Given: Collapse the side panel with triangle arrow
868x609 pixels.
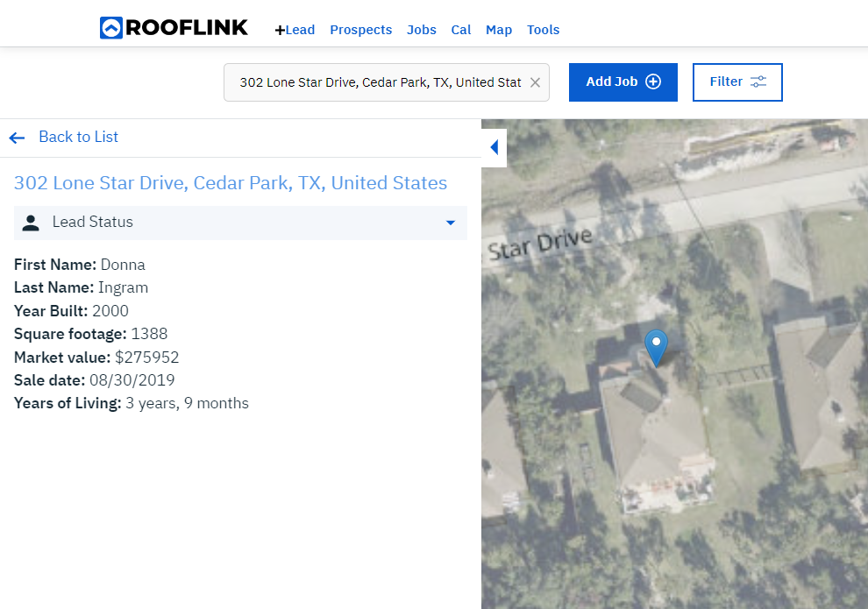Looking at the screenshot, I should (x=494, y=147).
